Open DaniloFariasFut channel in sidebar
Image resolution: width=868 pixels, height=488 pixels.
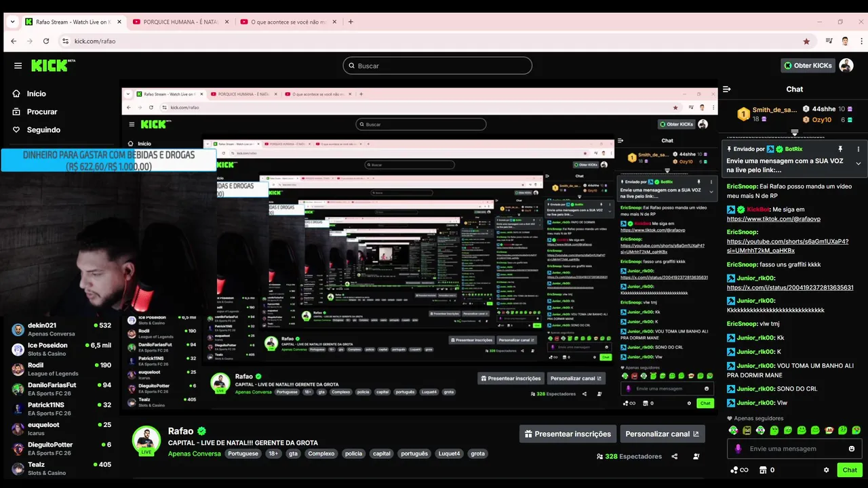pos(61,389)
